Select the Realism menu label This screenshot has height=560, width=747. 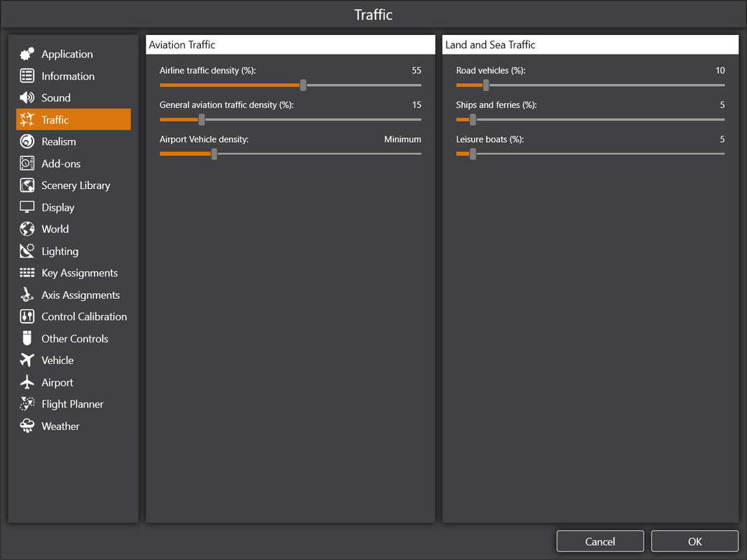pyautogui.click(x=59, y=142)
